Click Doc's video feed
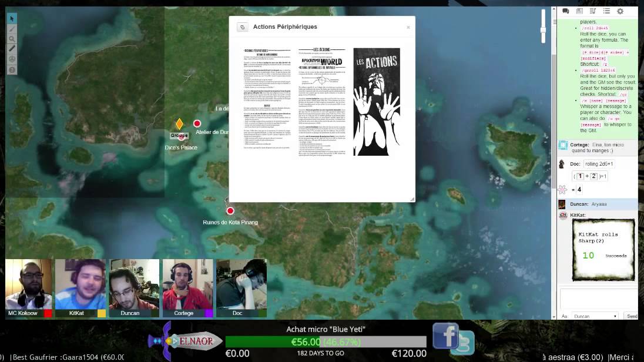Viewport: 644px width, 362px height. point(241,283)
